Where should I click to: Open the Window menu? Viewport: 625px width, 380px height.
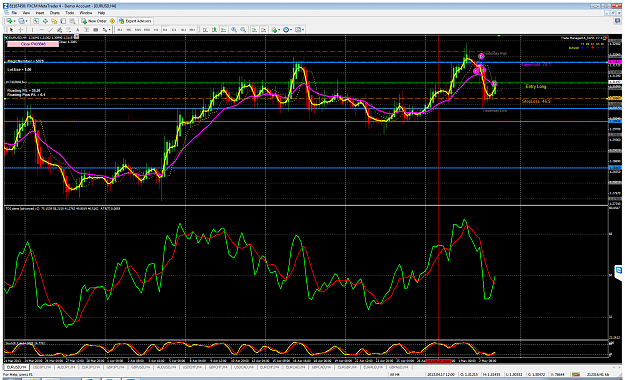click(86, 13)
